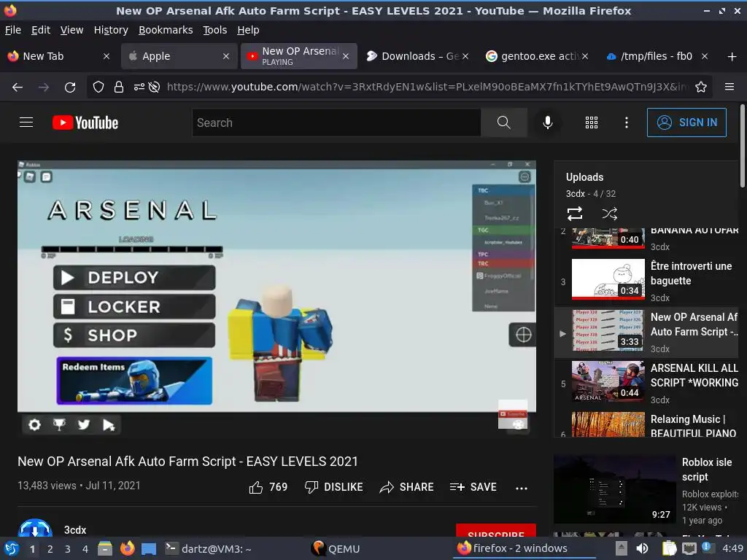
Task: Open the File menu
Action: pyautogui.click(x=13, y=30)
